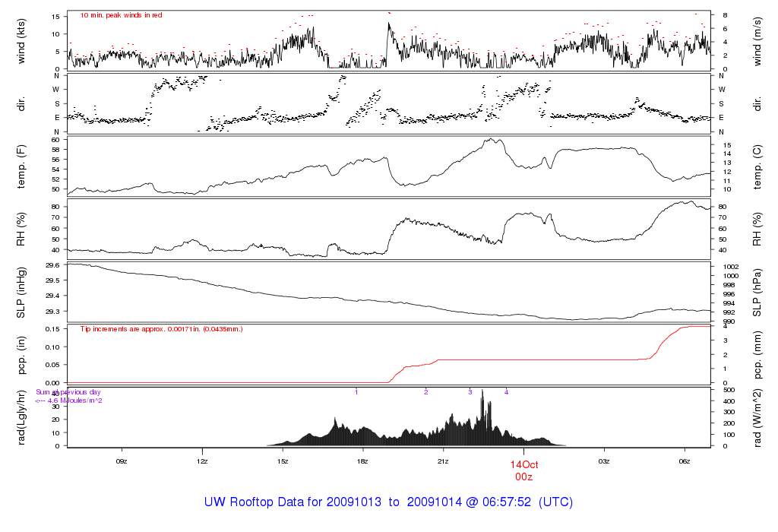778x532 pixels.
Task: Click the '0.05' precipitation tick value
Action: pos(52,365)
